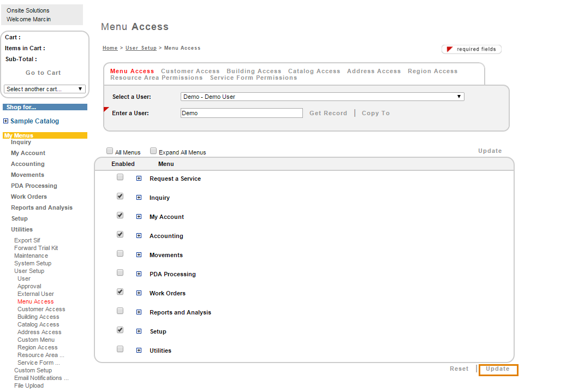Click the Get Record link
584x392 pixels.
tap(328, 113)
